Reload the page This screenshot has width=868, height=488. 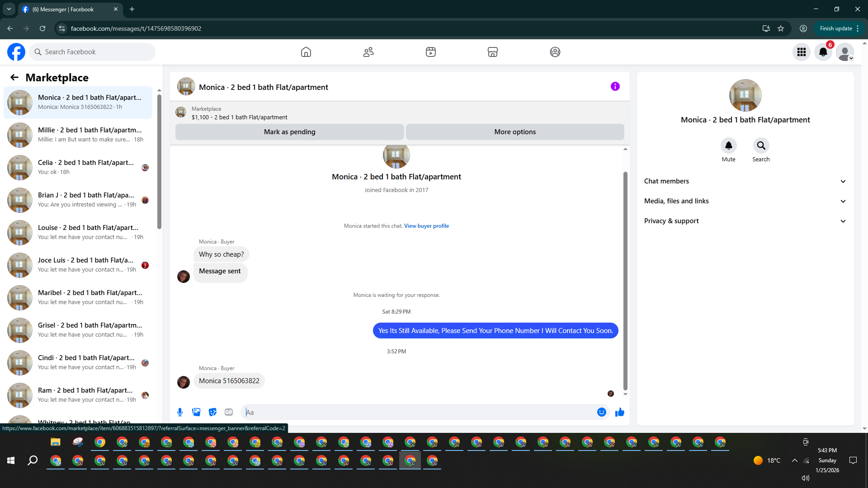[x=42, y=28]
